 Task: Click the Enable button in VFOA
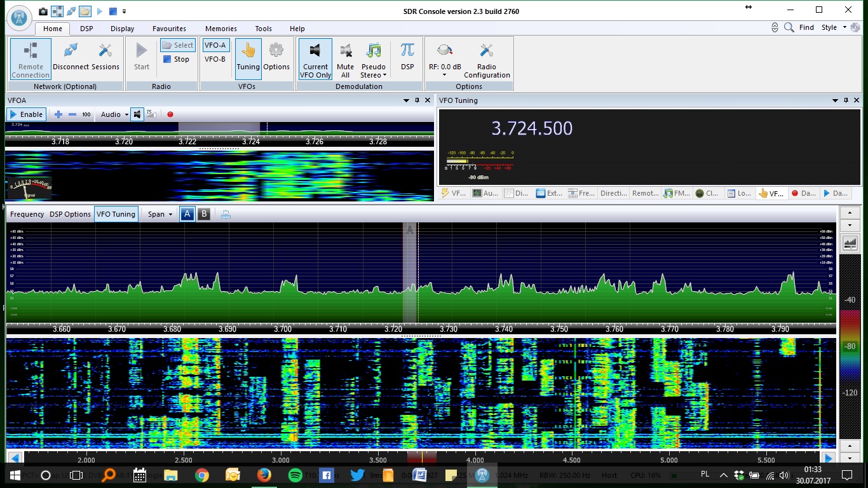pos(25,114)
